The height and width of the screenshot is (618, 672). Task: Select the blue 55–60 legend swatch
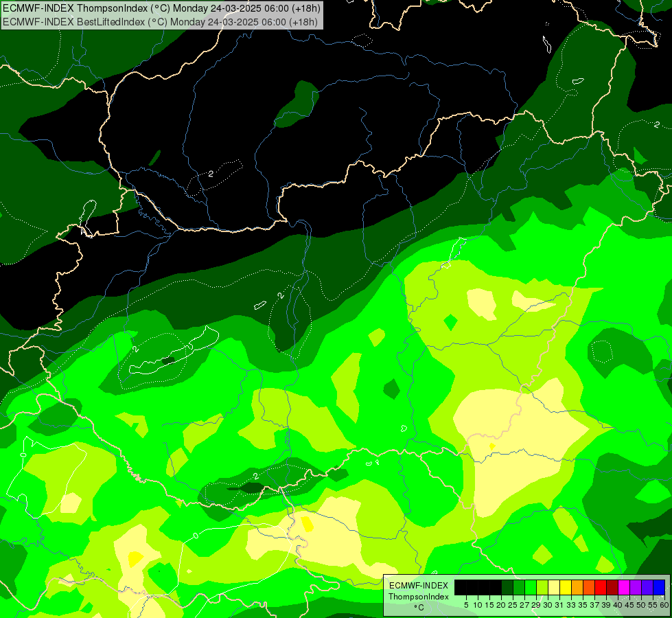[x=659, y=587]
